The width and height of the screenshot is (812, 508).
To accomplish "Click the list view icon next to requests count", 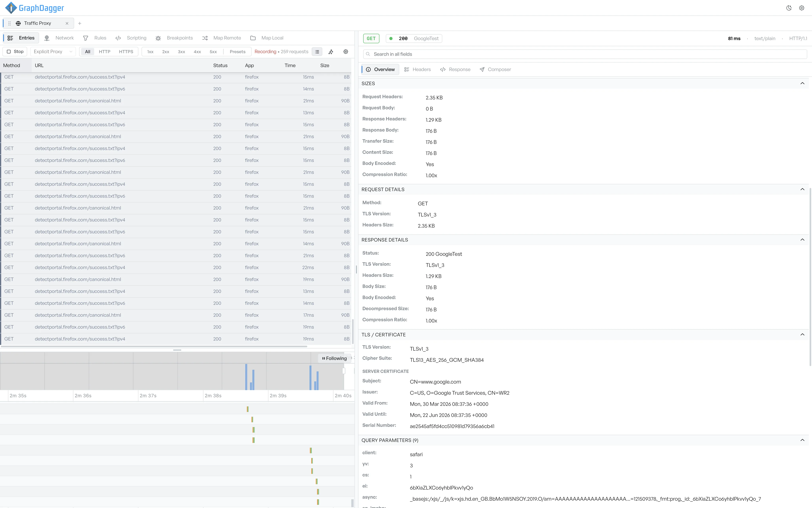I will pyautogui.click(x=317, y=51).
